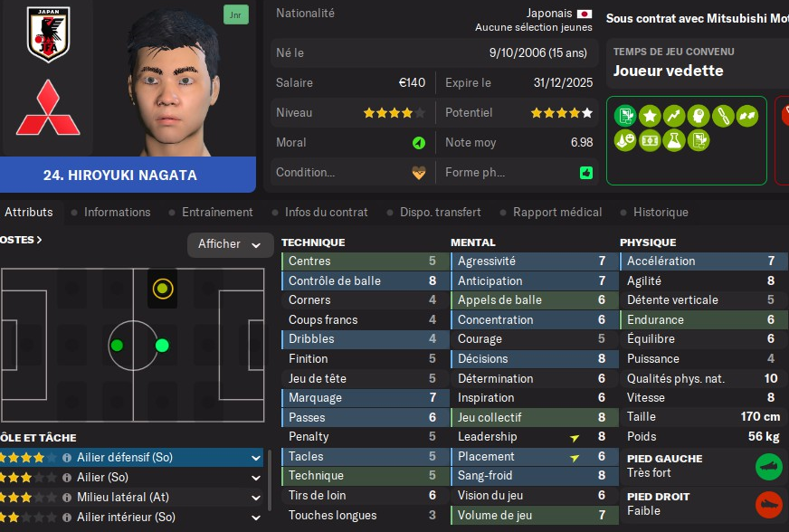Click the head profile icon
Viewport: 789px width, 532px height.
[x=698, y=116]
